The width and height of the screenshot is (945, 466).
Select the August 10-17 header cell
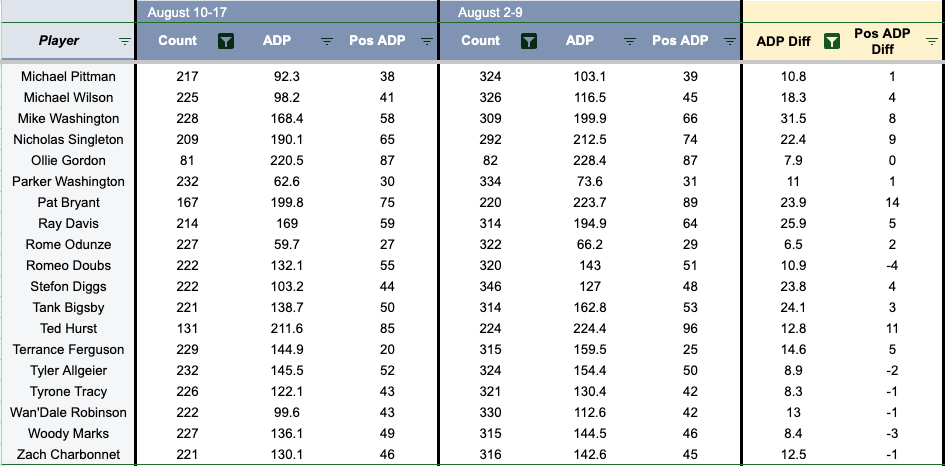286,11
